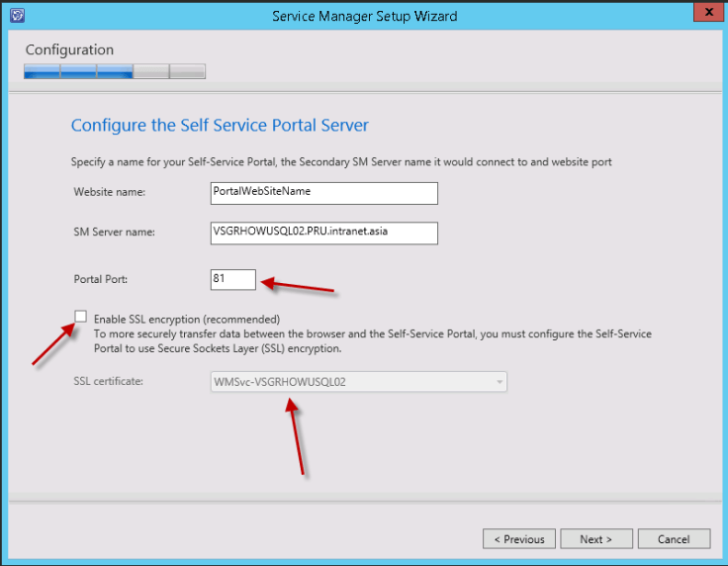This screenshot has width=728, height=566.
Task: Click the Service Manager icon in title bar
Action: (x=16, y=16)
